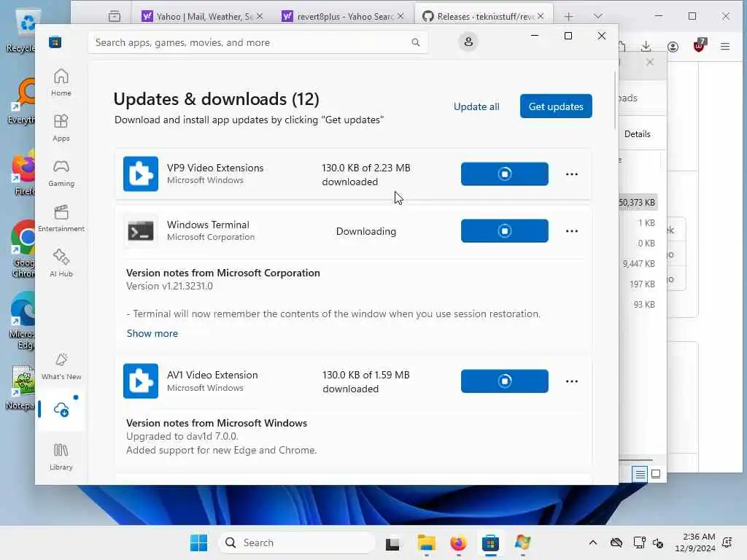
Task: Switch to details list view icon
Action: tap(640, 474)
